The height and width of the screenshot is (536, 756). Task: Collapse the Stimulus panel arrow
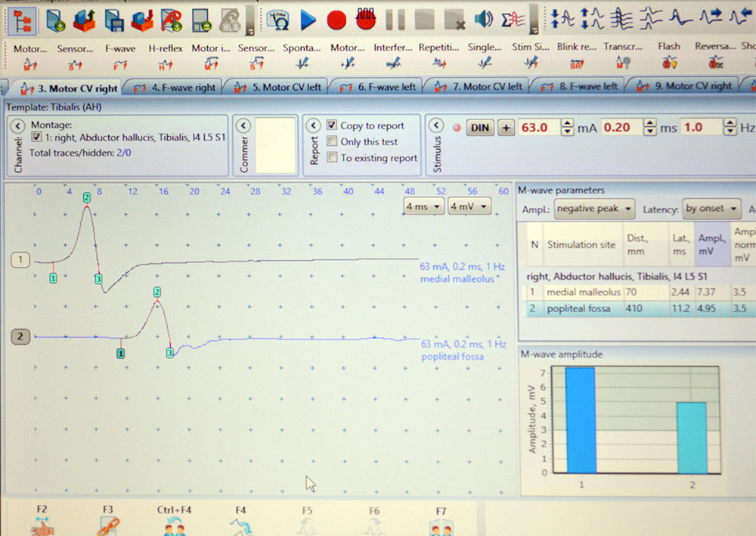click(436, 125)
